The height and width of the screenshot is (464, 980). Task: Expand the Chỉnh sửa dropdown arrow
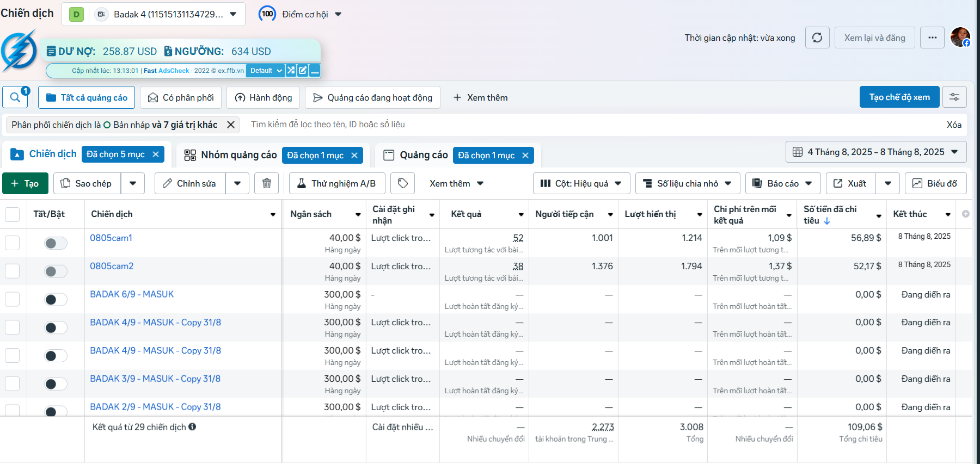pyautogui.click(x=237, y=183)
